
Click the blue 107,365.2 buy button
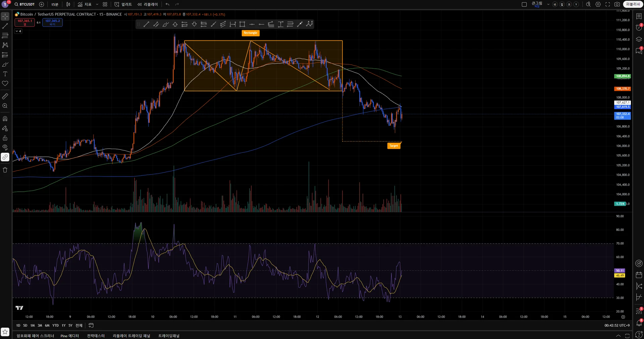coord(53,22)
